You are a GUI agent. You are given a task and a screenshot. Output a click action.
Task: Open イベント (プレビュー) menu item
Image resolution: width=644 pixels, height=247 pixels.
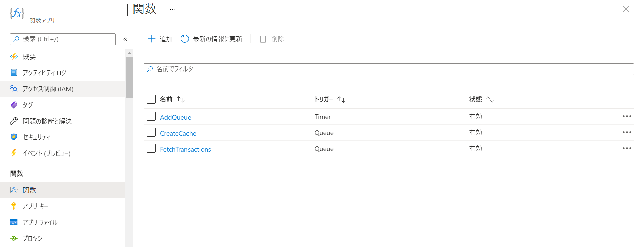(x=62, y=153)
